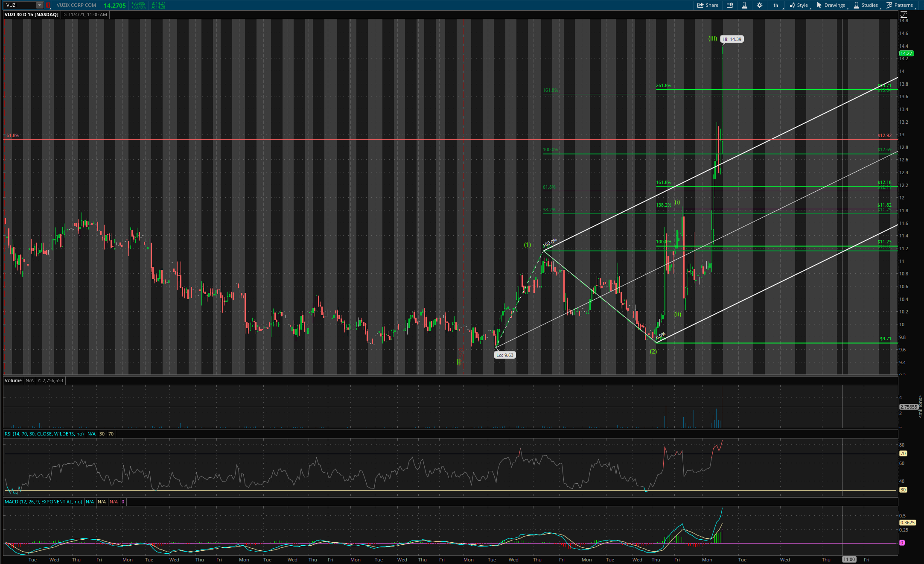Select the RSI study header label
Screen dimensions: 924x564
pyautogui.click(x=44, y=434)
